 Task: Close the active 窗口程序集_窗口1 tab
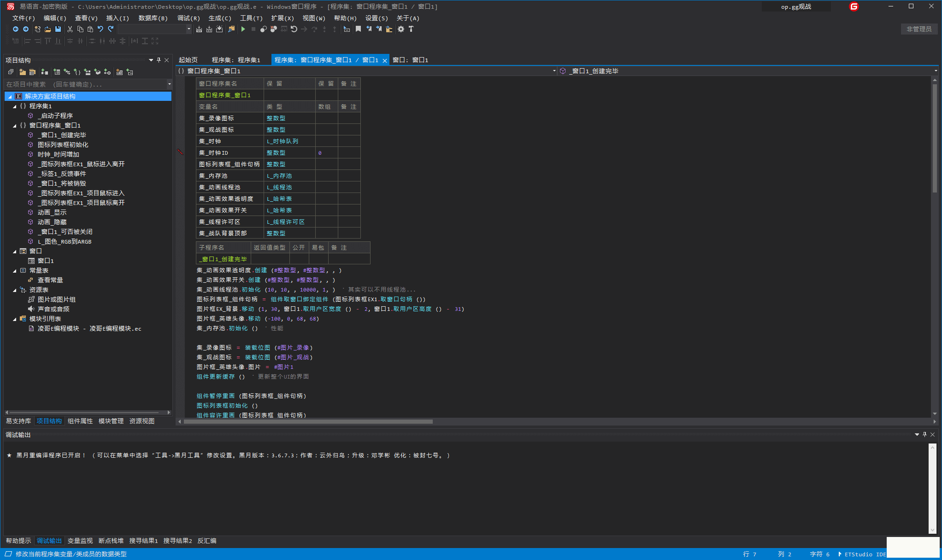click(x=384, y=60)
